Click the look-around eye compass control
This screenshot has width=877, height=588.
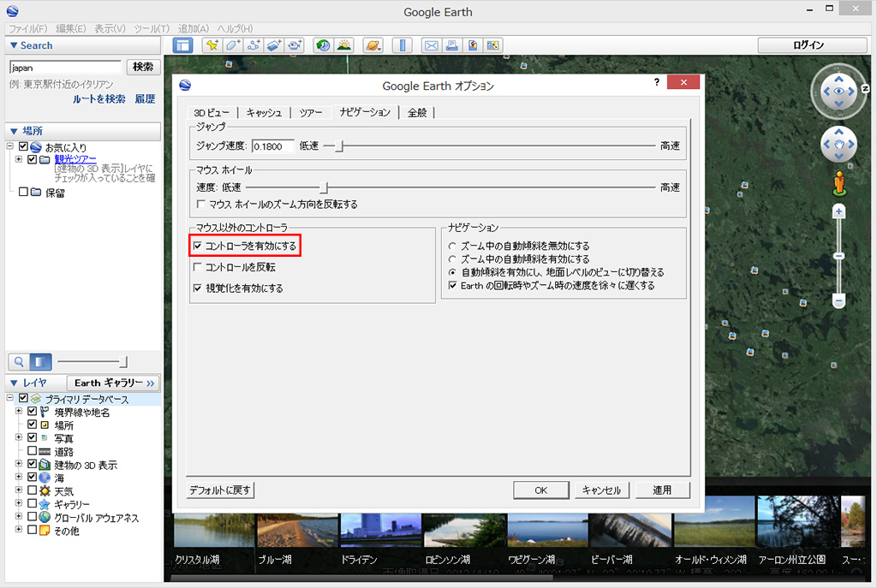[x=838, y=91]
